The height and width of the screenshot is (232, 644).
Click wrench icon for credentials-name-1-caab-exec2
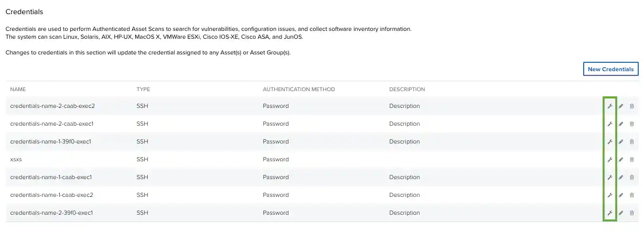tap(610, 195)
